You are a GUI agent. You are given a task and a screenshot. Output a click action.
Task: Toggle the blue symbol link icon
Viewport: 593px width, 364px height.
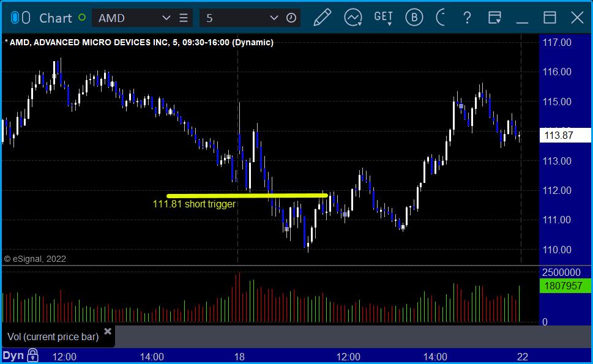click(x=15, y=18)
